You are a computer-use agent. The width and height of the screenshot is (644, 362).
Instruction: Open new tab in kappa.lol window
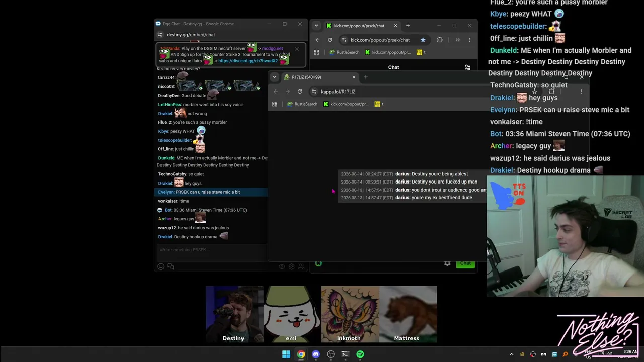366,77
